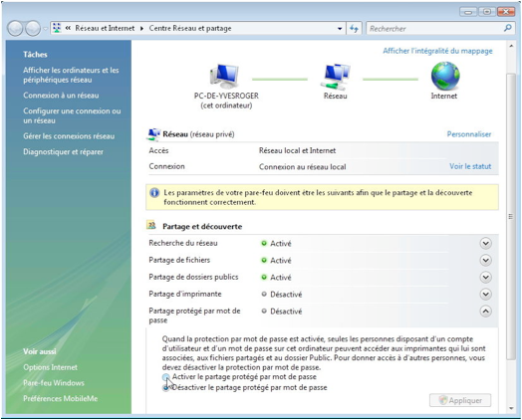
Task: Open Options Internet link
Action: (50, 367)
